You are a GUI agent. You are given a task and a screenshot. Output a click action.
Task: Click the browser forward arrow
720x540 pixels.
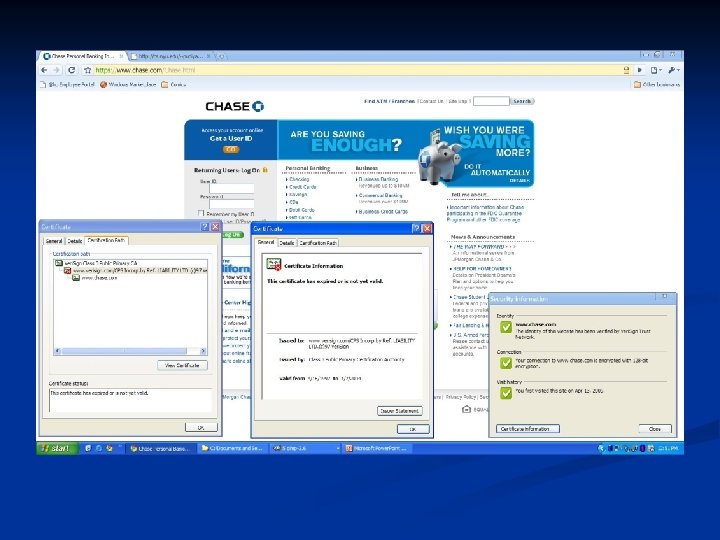(x=56, y=70)
